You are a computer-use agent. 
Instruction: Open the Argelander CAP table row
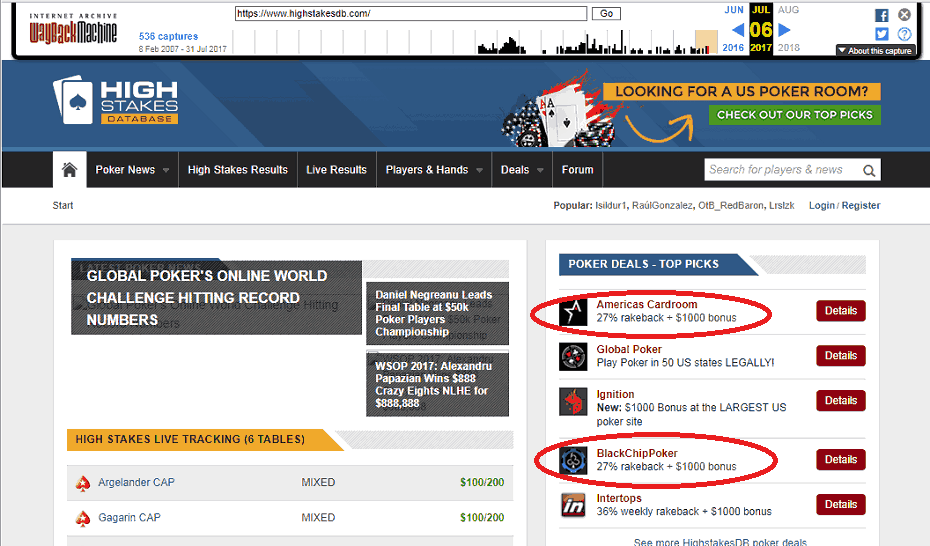[290, 483]
